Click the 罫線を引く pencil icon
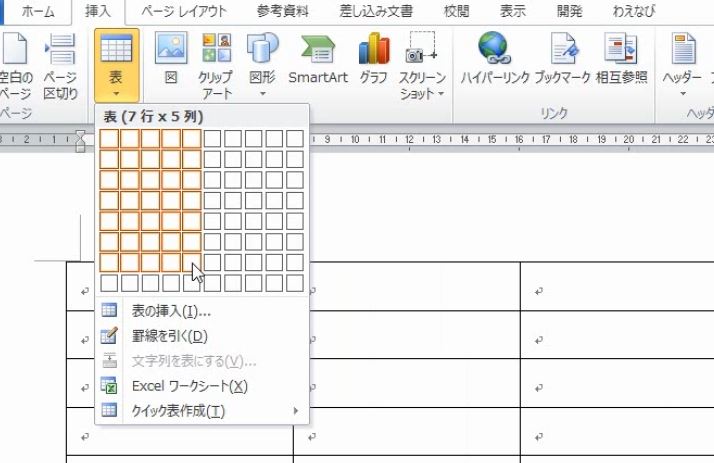The height and width of the screenshot is (463, 714). (x=109, y=335)
